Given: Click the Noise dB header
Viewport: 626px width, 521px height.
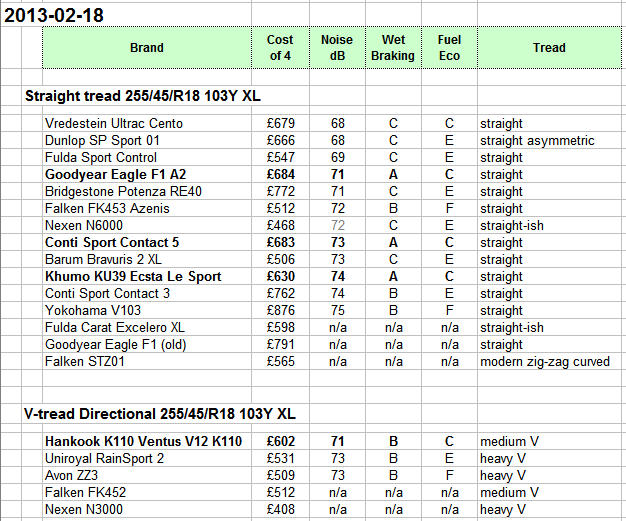Looking at the screenshot, I should (x=337, y=48).
